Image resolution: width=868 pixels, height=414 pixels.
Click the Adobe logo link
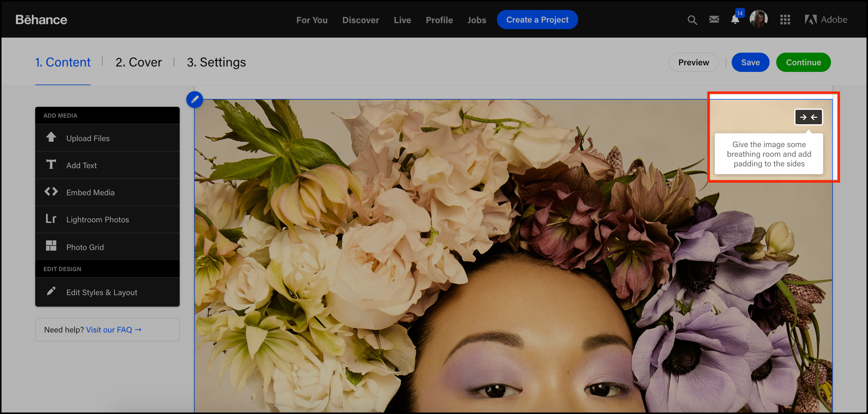click(826, 20)
